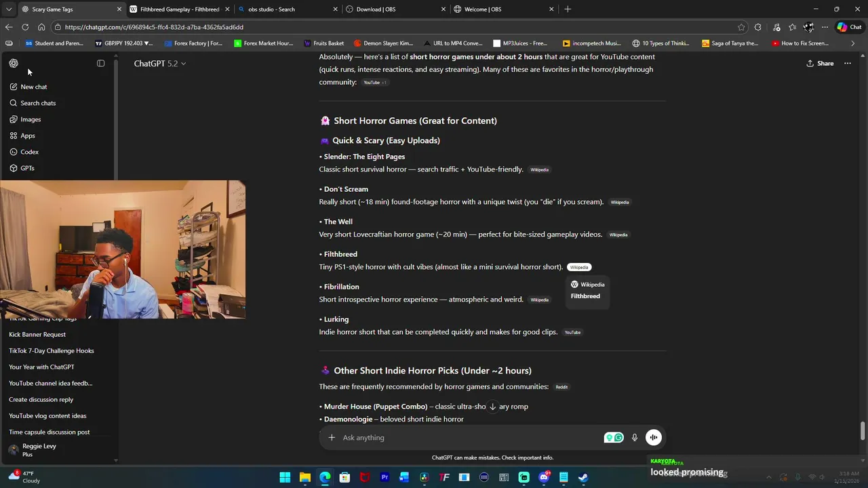Open Steam from the taskbar
868x488 pixels.
(x=583, y=477)
